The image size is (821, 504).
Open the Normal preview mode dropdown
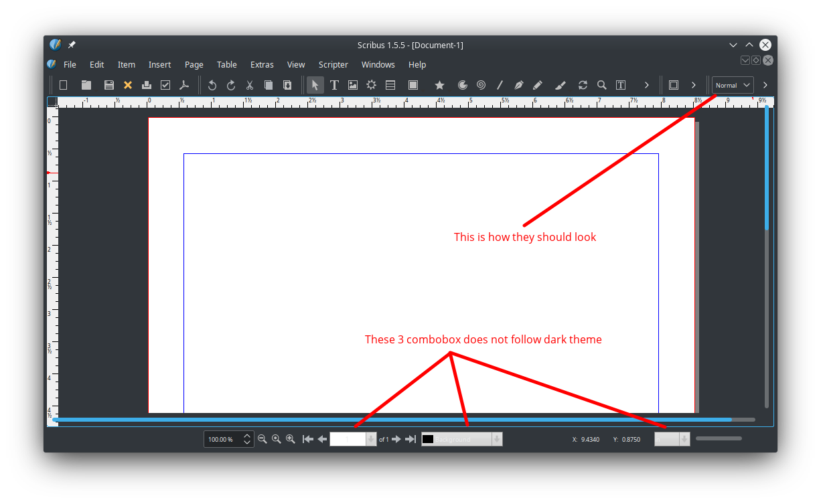[733, 85]
